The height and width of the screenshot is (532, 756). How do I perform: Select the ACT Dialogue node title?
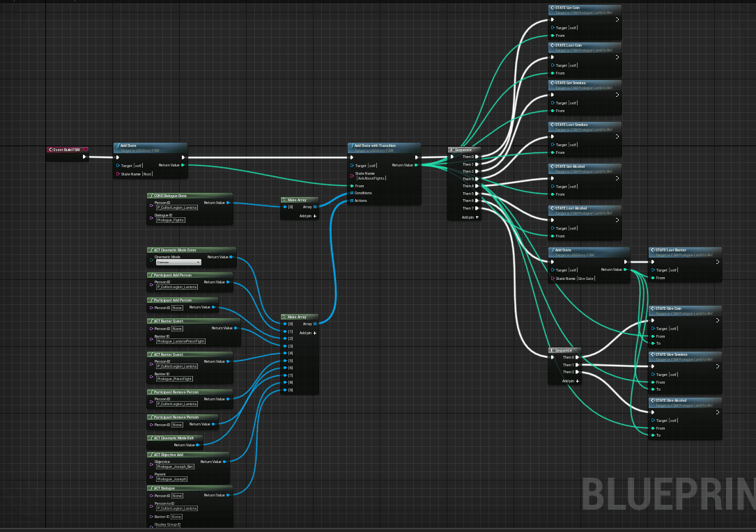point(164,488)
